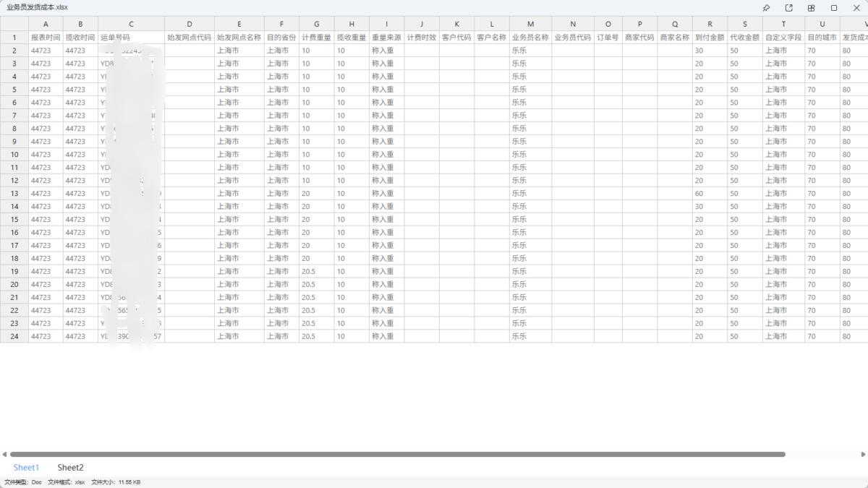Screen dimensions: 868x488
Task: Click the 计费时效 header cell
Action: pyautogui.click(x=422, y=37)
